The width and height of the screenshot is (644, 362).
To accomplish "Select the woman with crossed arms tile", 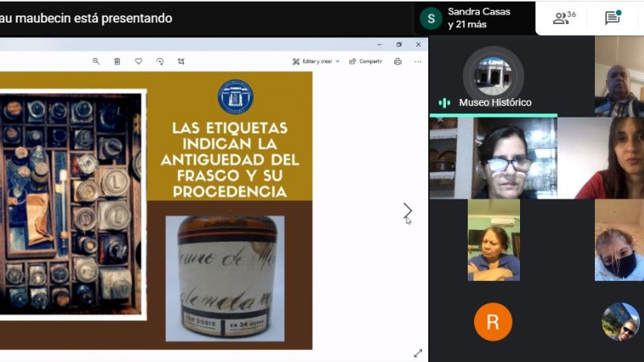I will (x=493, y=240).
